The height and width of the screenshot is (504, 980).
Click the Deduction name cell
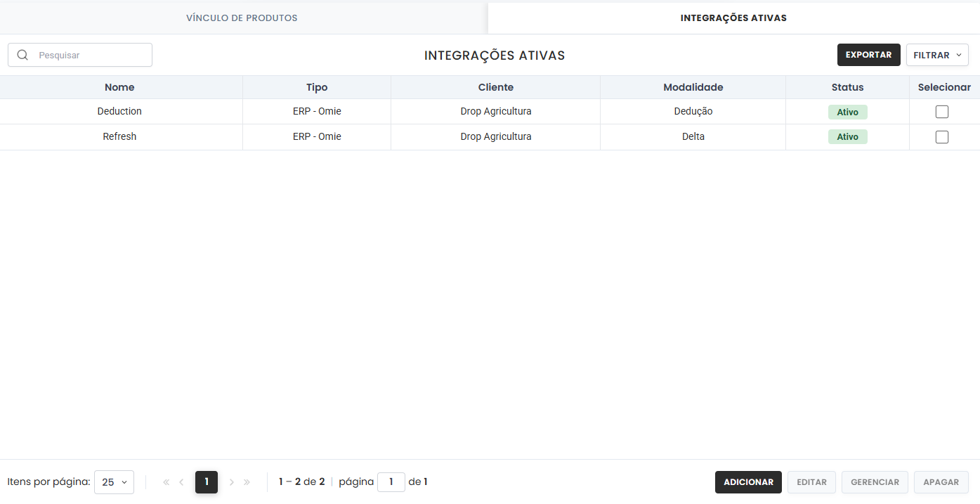(x=119, y=111)
